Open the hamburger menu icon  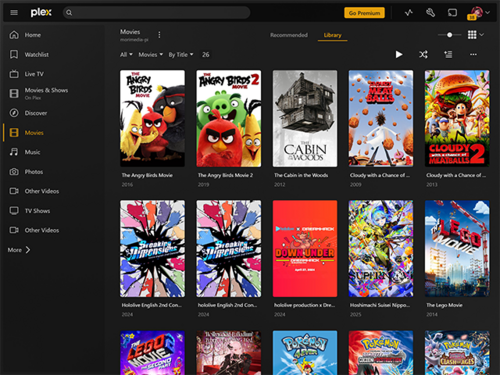(x=14, y=13)
